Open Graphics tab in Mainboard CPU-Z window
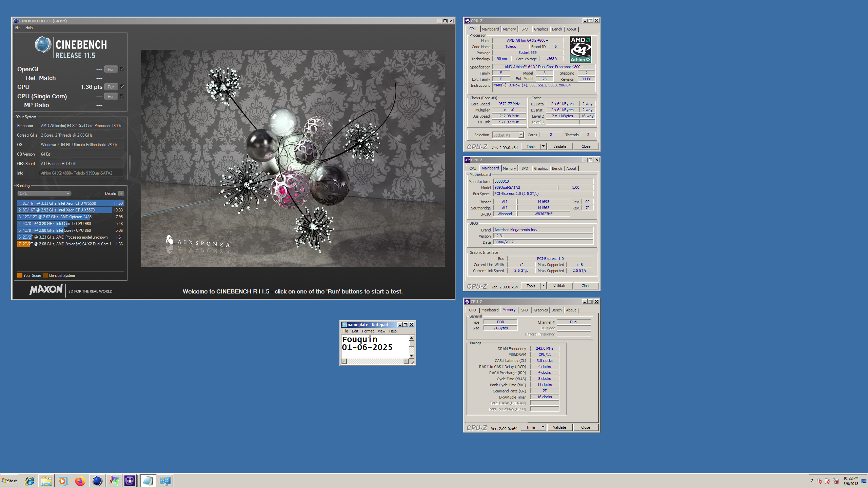Screen dimensions: 868x488 (541, 168)
